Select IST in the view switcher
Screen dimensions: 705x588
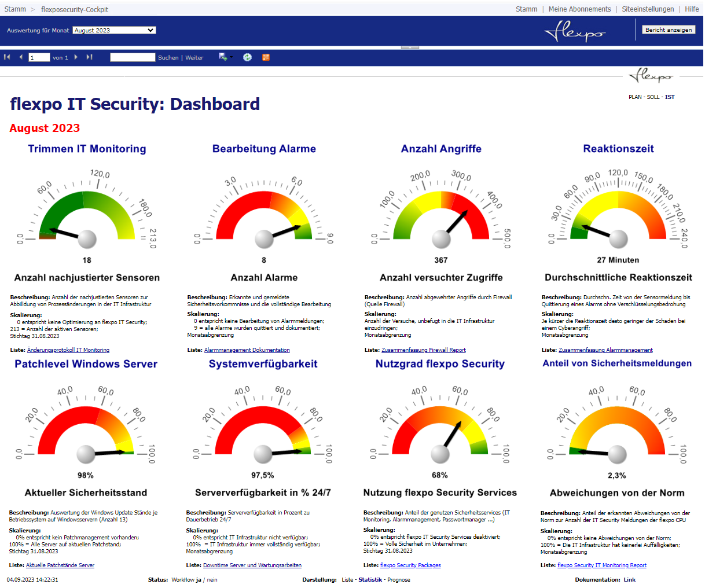tap(670, 97)
